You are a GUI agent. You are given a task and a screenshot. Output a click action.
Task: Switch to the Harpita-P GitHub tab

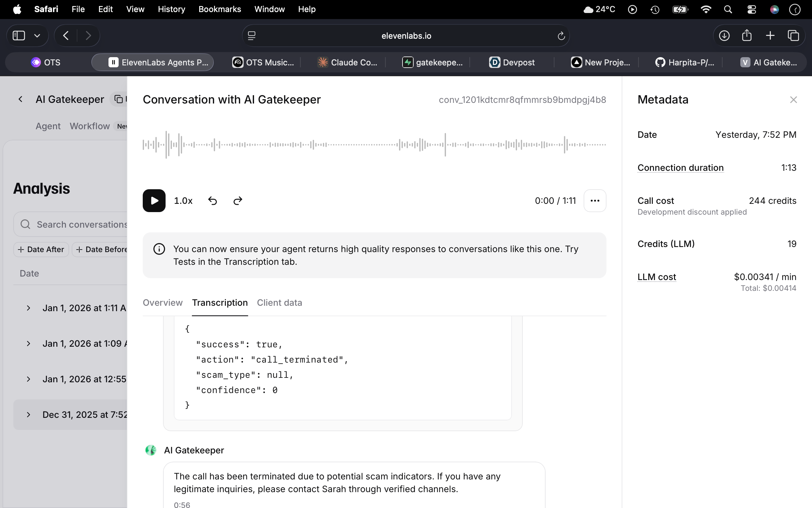(684, 63)
